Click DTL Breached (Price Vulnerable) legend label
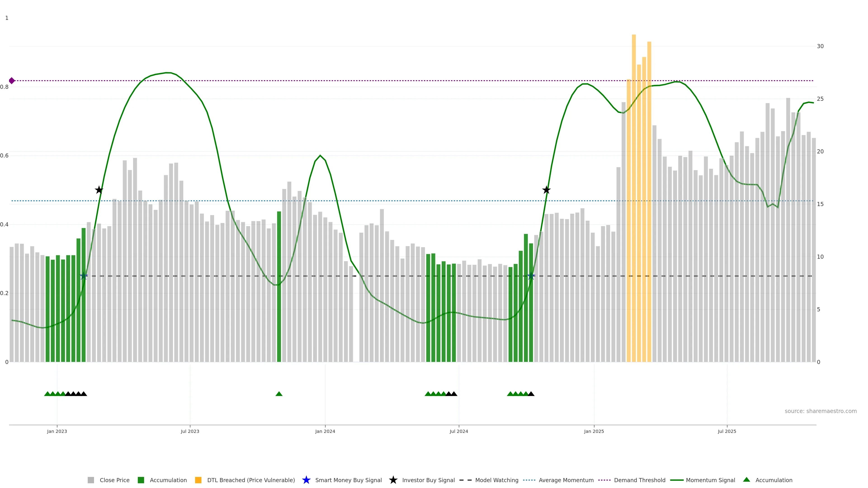This screenshot has height=488, width=868. (x=251, y=480)
